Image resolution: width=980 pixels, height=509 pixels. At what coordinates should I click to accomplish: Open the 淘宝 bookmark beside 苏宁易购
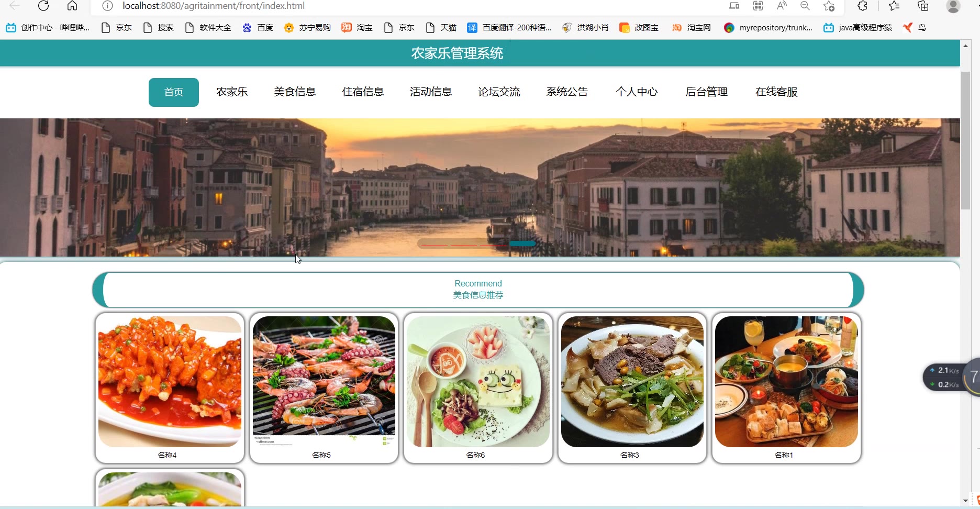[x=357, y=28]
